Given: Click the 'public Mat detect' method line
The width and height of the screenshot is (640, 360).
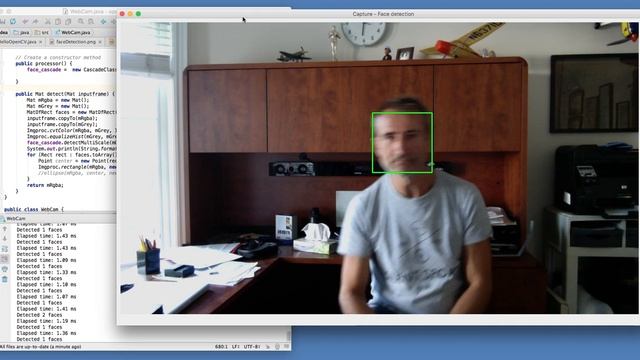Looking at the screenshot, I should coord(65,94).
